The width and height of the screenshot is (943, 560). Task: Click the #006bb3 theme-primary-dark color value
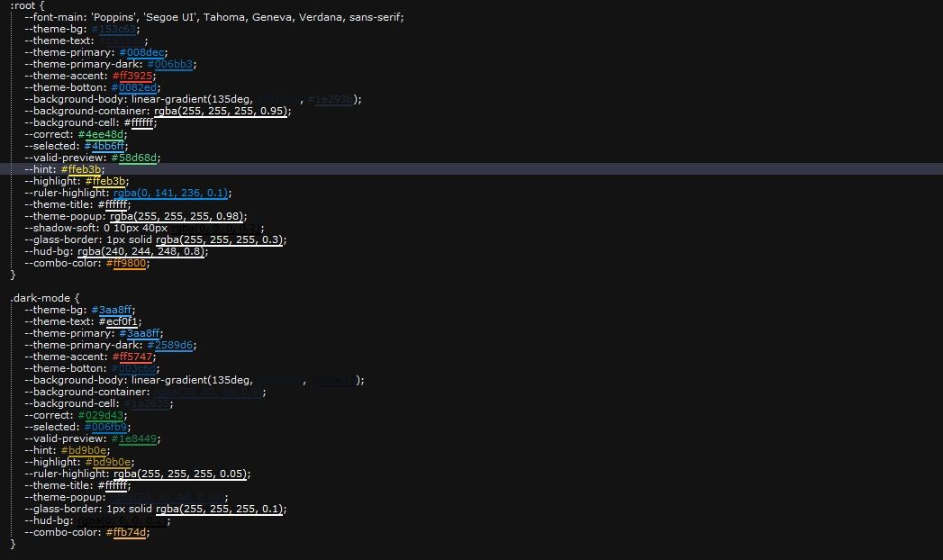pyautogui.click(x=171, y=64)
